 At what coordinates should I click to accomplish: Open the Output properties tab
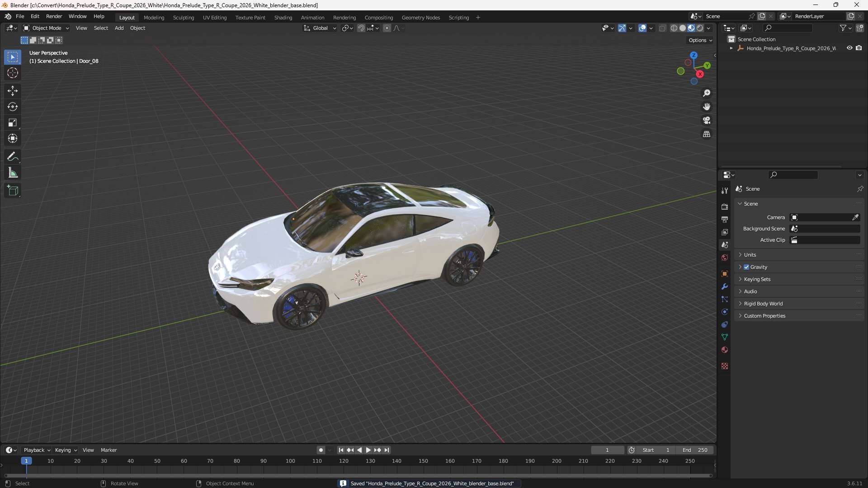(725, 219)
